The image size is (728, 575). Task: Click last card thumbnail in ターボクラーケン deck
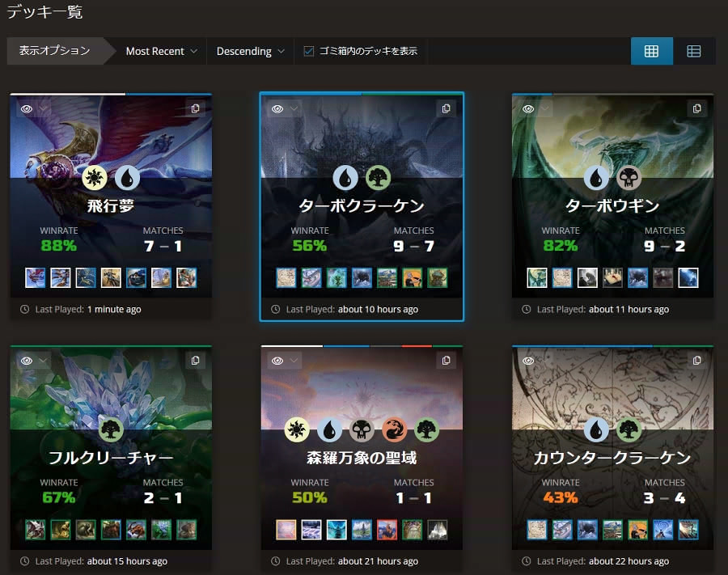pyautogui.click(x=437, y=278)
